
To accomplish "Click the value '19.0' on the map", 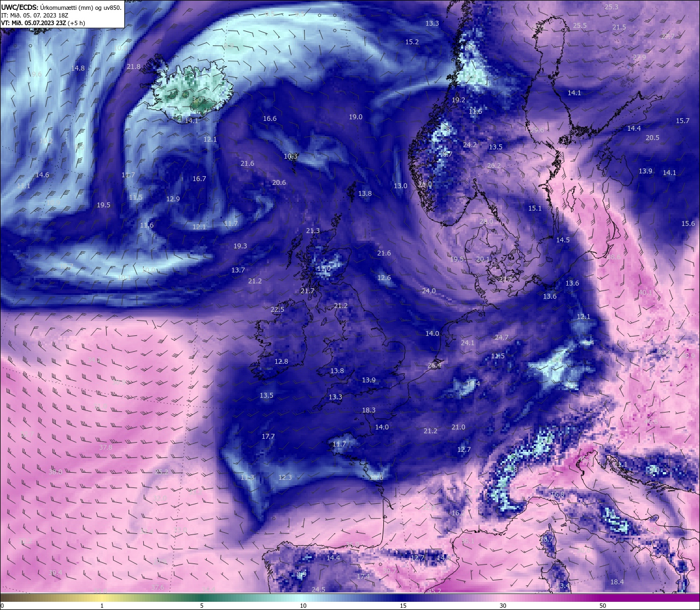I will pos(355,117).
